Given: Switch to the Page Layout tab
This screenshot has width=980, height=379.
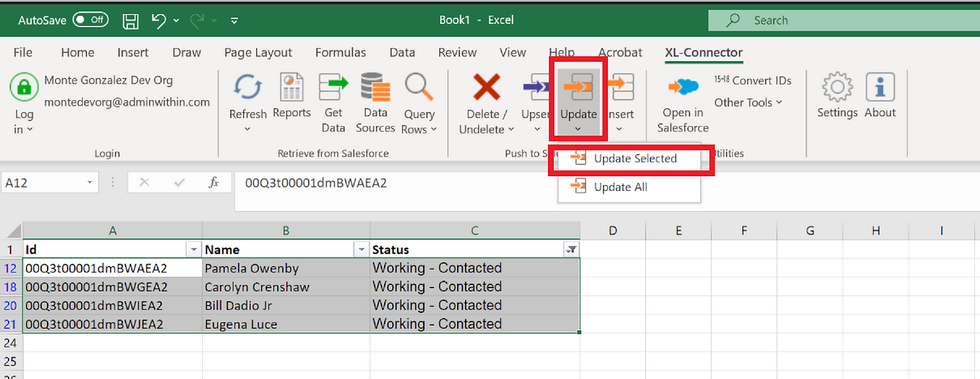Looking at the screenshot, I should [x=258, y=52].
